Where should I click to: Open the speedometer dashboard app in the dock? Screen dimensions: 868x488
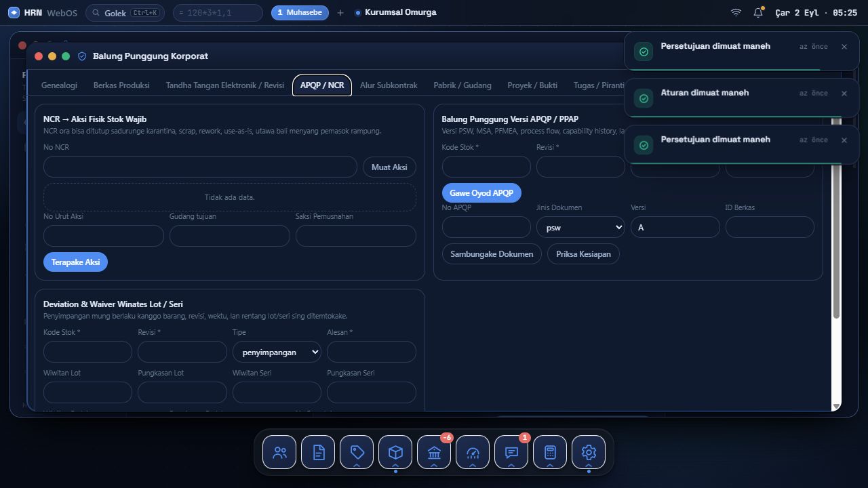tap(473, 452)
